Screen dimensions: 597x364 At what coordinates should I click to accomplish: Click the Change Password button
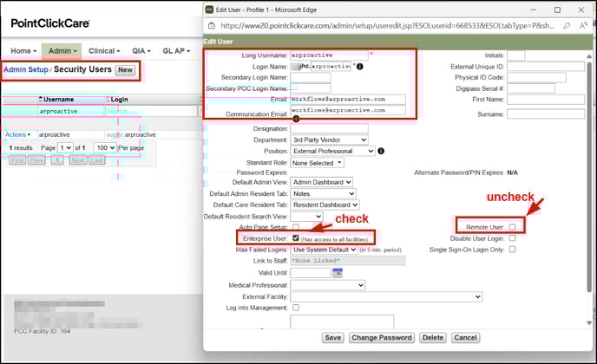point(381,337)
